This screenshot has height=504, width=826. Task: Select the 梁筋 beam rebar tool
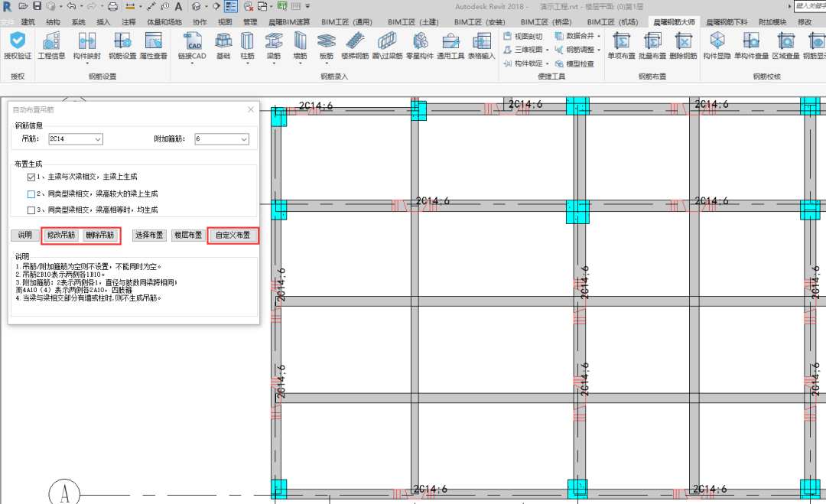click(273, 41)
